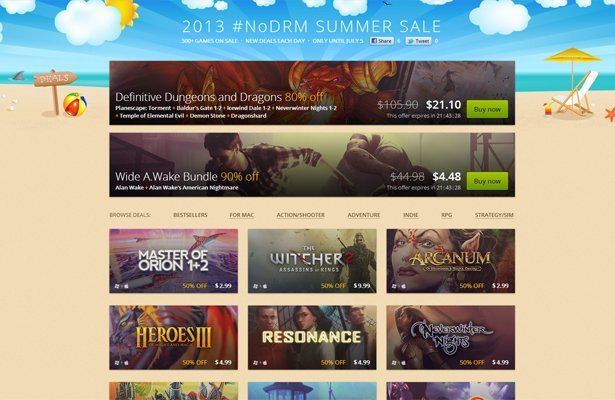This screenshot has width=615, height=400.
Task: Filter deals by Adventure
Action: click(364, 215)
